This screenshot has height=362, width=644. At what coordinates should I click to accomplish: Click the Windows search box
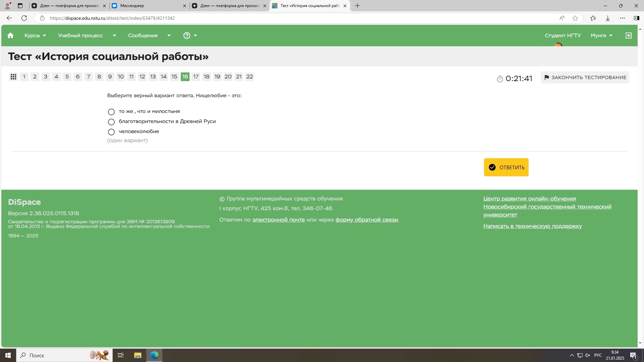pos(64,355)
